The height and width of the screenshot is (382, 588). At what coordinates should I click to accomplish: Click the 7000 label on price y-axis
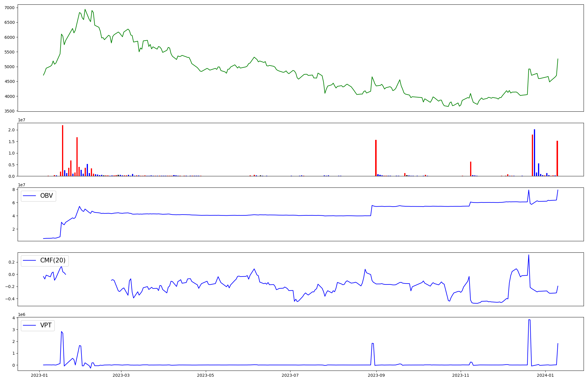pyautogui.click(x=10, y=8)
